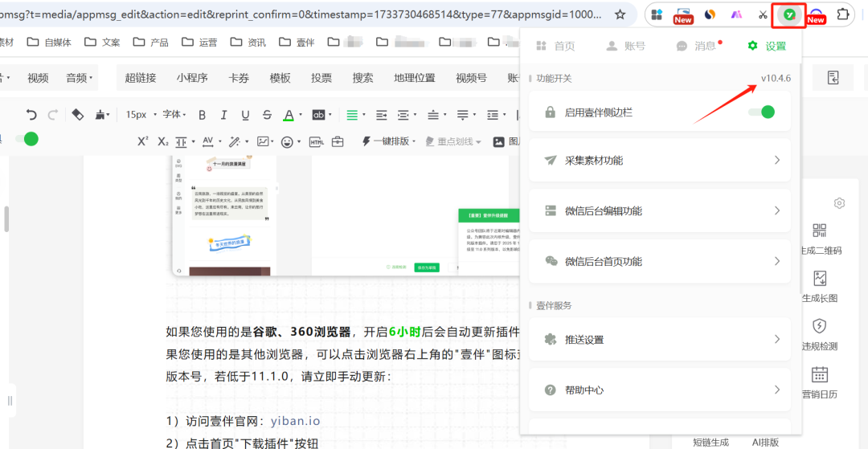This screenshot has height=449, width=868.
Task: Open sidebar settings gear icon
Action: [x=839, y=203]
